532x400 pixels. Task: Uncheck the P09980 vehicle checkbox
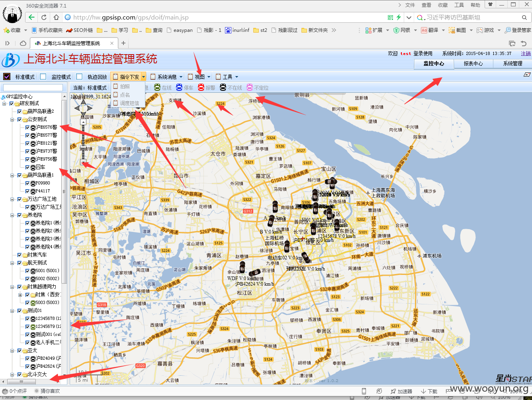[27, 183]
